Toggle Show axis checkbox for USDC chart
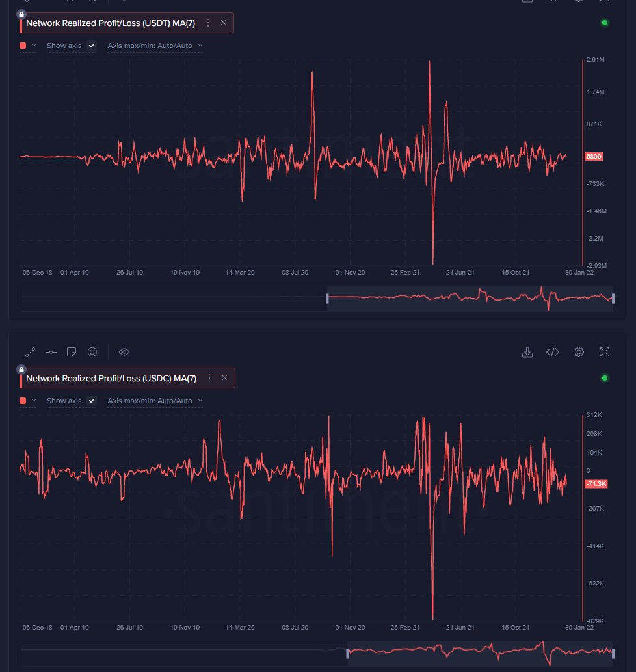 pos(92,401)
